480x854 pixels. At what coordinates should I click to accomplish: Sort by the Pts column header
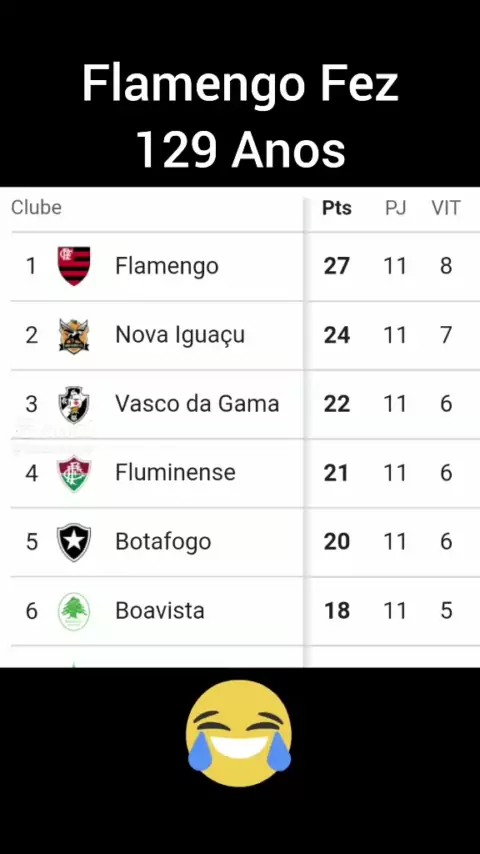point(337,208)
